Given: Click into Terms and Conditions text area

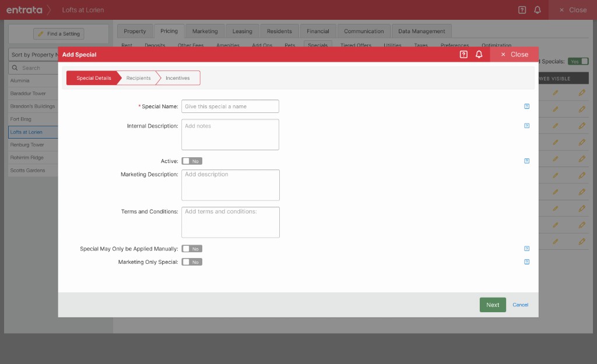Looking at the screenshot, I should pos(230,222).
